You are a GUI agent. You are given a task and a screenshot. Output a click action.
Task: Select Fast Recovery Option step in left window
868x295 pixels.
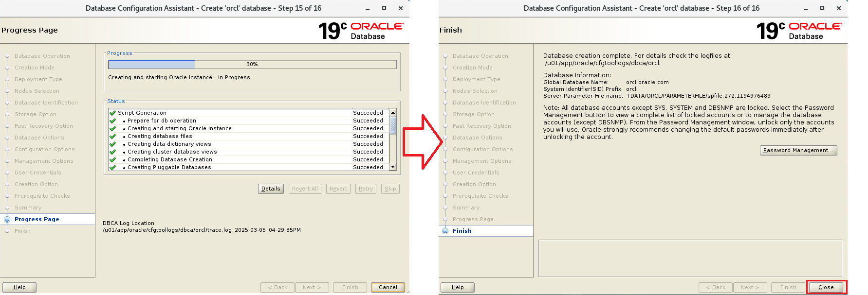44,126
